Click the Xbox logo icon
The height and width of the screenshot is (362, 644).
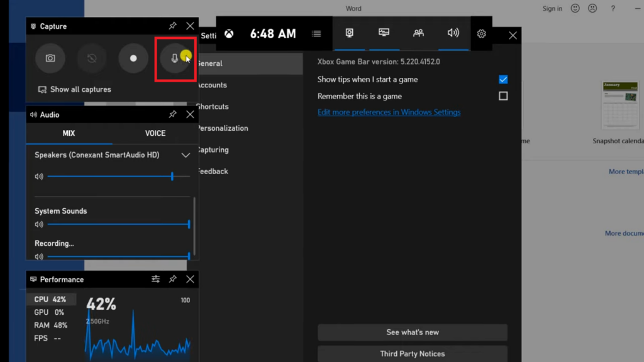pyautogui.click(x=229, y=34)
